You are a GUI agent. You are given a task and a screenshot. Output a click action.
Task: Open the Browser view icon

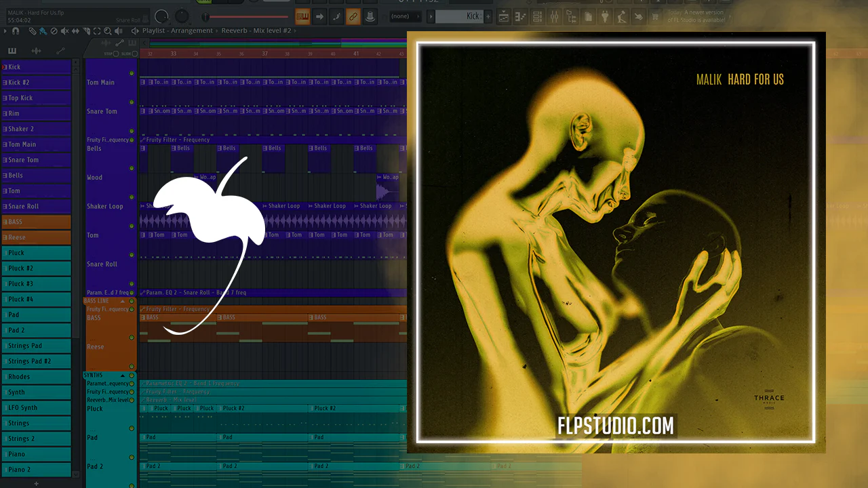(572, 16)
